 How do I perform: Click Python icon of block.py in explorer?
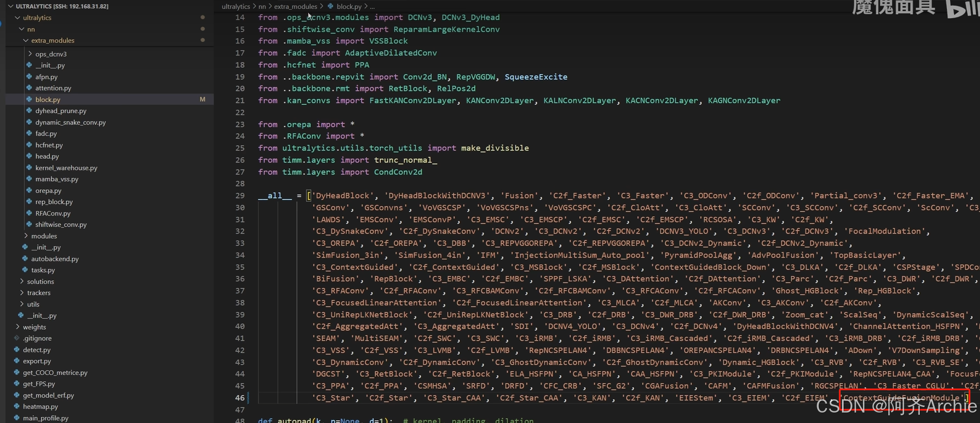[x=29, y=99]
